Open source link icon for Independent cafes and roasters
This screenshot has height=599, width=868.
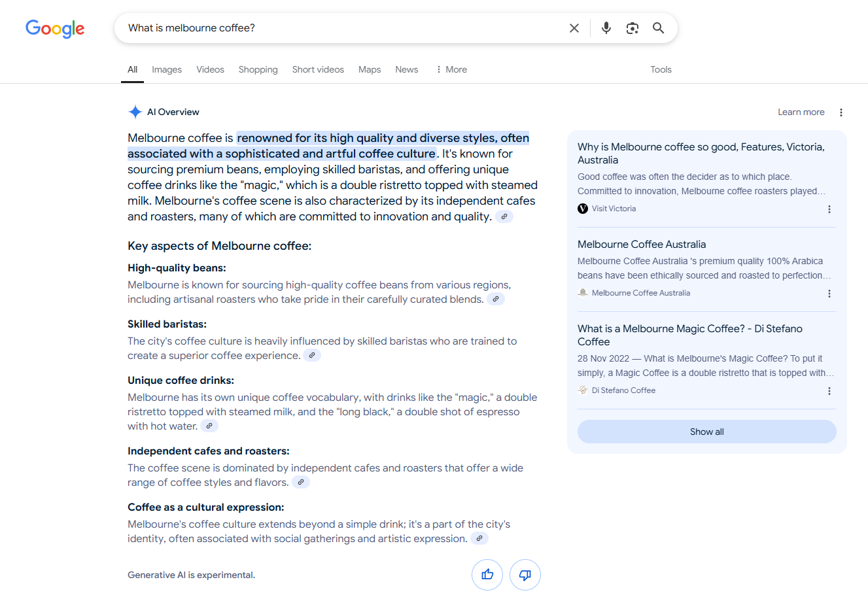coord(301,483)
